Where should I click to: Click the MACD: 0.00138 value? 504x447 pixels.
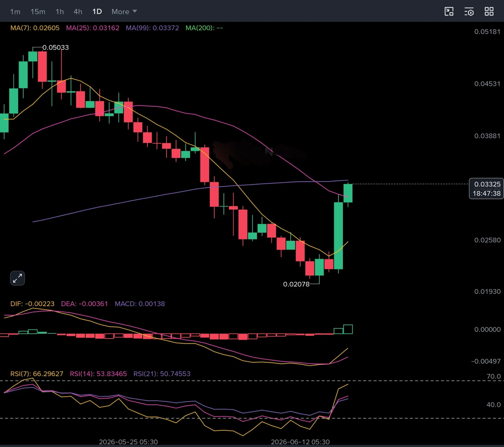(x=140, y=304)
